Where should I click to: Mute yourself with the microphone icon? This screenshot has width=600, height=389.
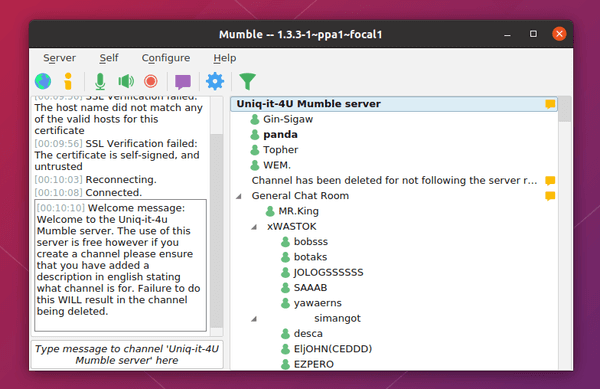click(x=100, y=81)
